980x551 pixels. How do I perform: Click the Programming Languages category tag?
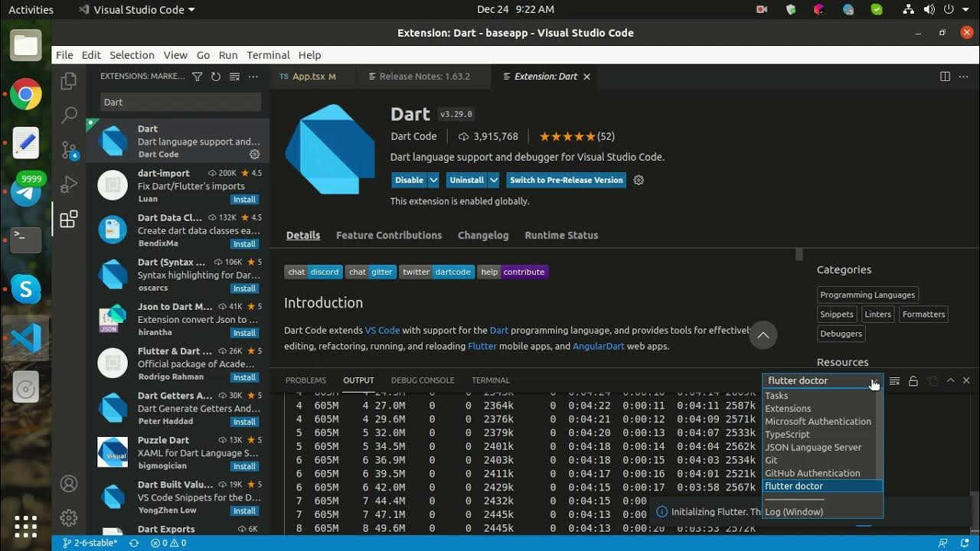point(867,295)
